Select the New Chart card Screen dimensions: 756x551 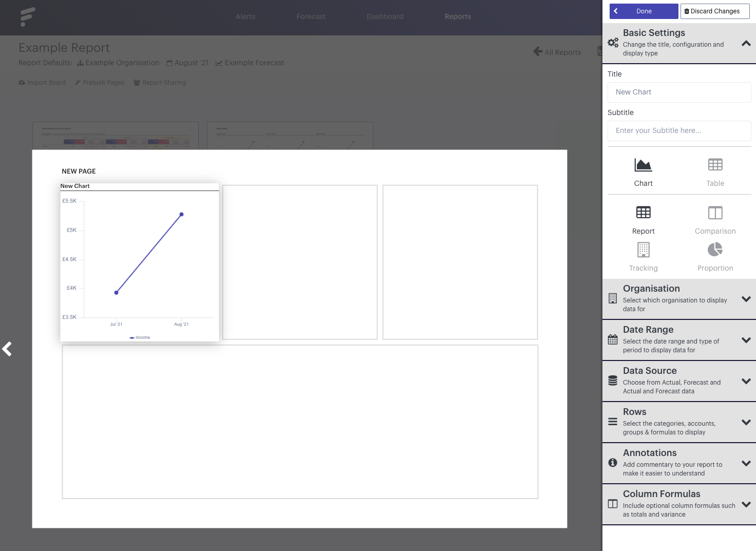tap(140, 262)
